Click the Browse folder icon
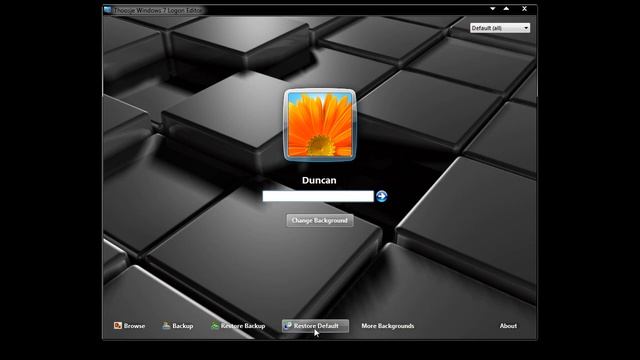This screenshot has width=640, height=360. [118, 325]
